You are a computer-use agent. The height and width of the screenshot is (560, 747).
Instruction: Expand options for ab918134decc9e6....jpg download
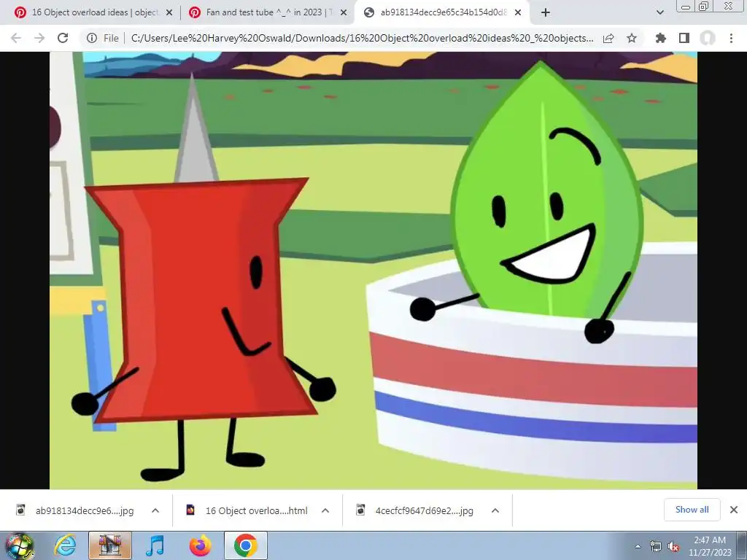[155, 510]
